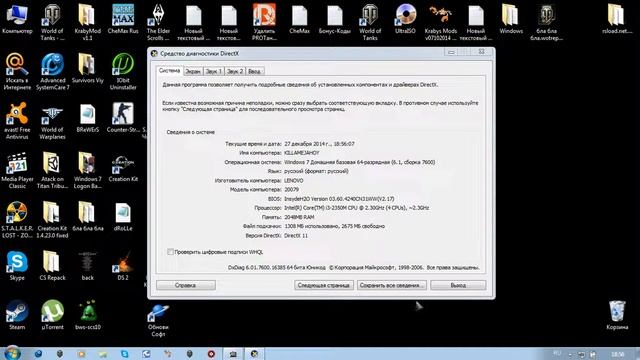Click the Сведения о системе heading
This screenshot has width=640, height=360.
pos(191,132)
